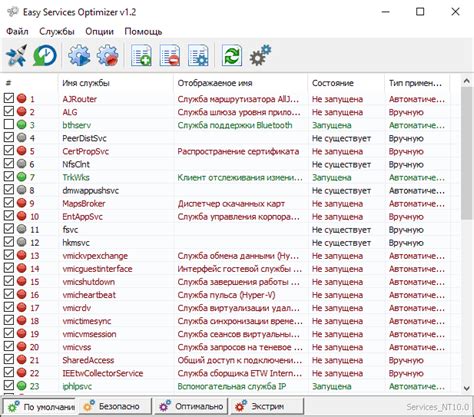Screen dimensions: 474x417
Task: Open the double-gear options icon in toolbar
Action: click(x=260, y=55)
